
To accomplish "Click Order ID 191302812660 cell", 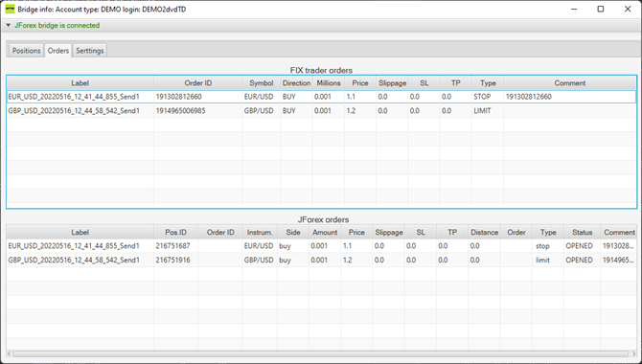I will coord(178,97).
